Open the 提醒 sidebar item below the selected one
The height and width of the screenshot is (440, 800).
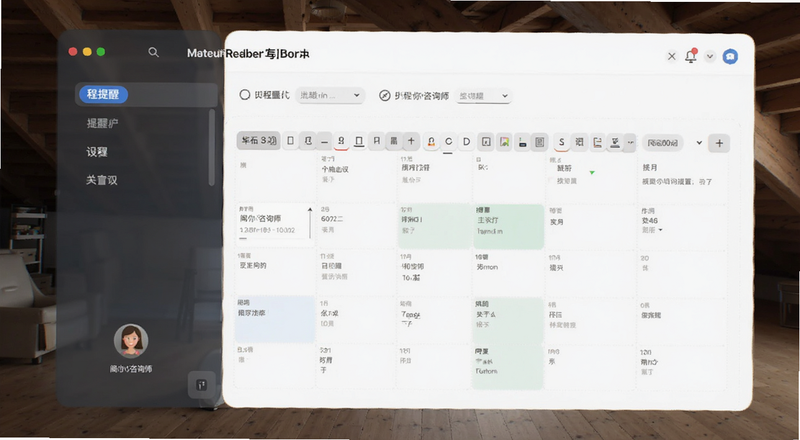(103, 123)
